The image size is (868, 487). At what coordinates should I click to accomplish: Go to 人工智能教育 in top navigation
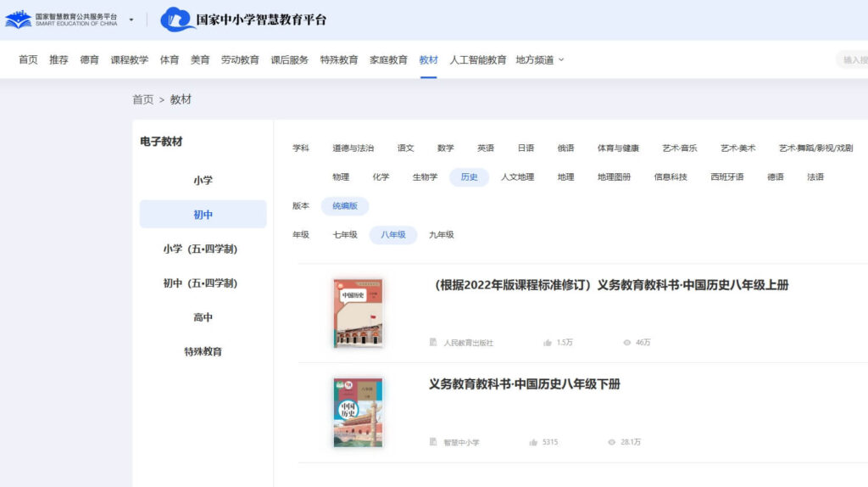(477, 60)
